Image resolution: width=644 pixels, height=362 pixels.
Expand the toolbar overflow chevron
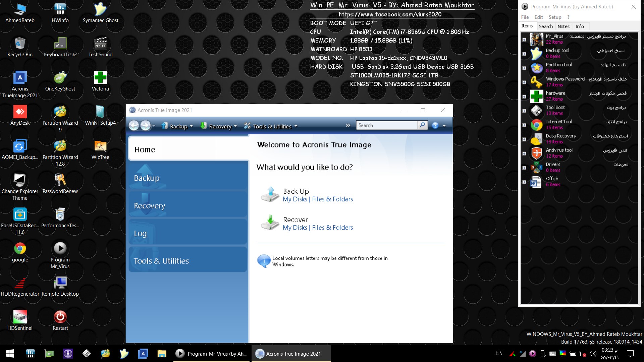(348, 125)
